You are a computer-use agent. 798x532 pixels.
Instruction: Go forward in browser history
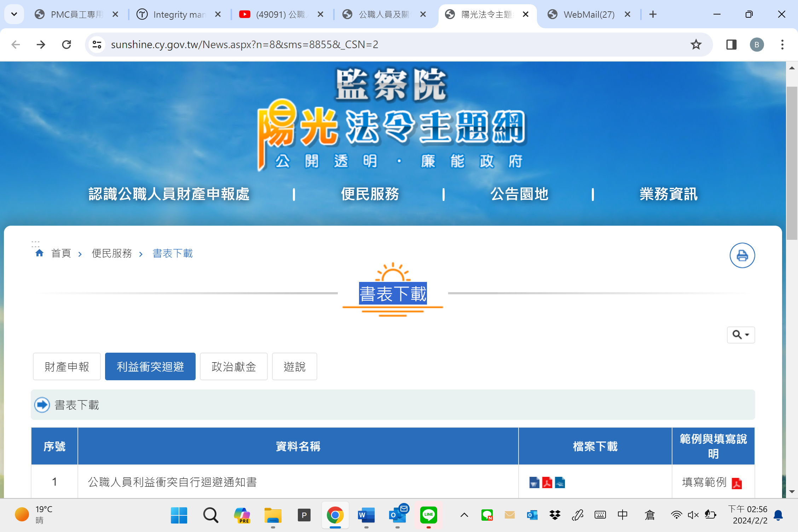point(41,45)
